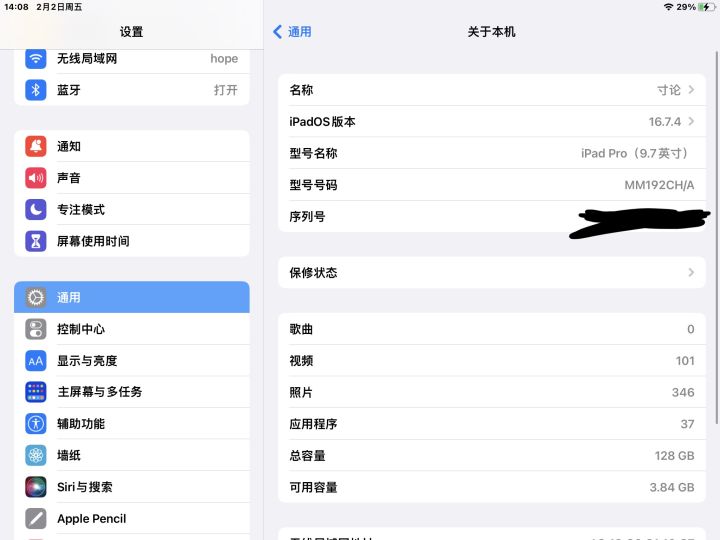Image resolution: width=720 pixels, height=540 pixels.
Task: Tap the 通用 back link text
Action: click(x=299, y=32)
